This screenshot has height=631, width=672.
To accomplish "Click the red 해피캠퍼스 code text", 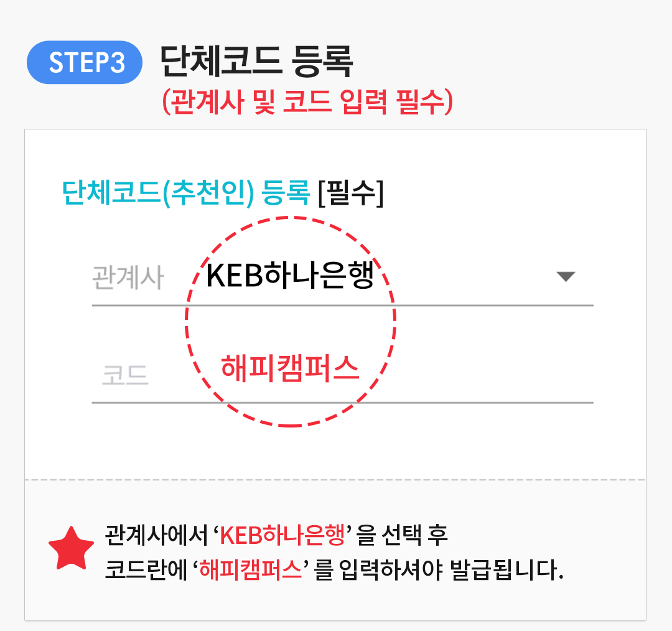I will pos(290,368).
